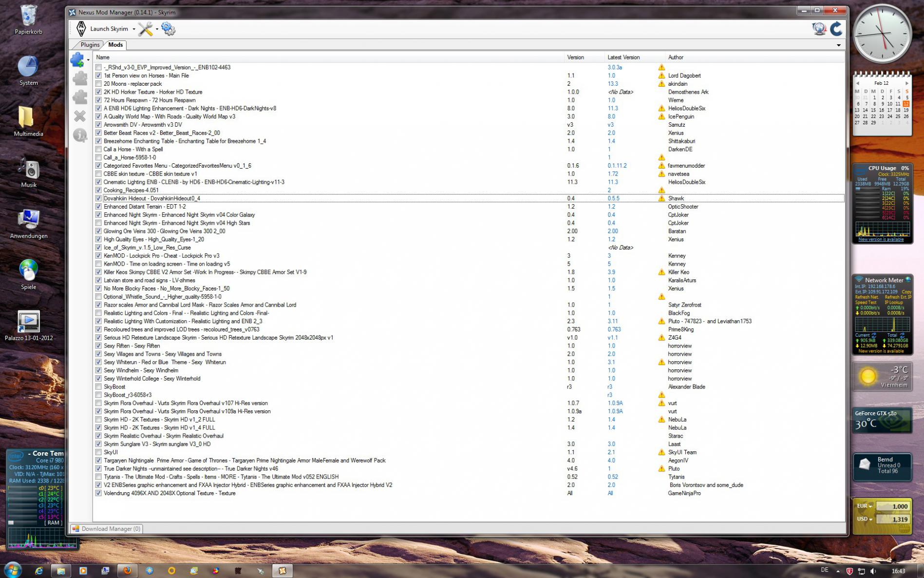924x578 pixels.
Task: Click the grey mod info icon
Action: point(80,135)
